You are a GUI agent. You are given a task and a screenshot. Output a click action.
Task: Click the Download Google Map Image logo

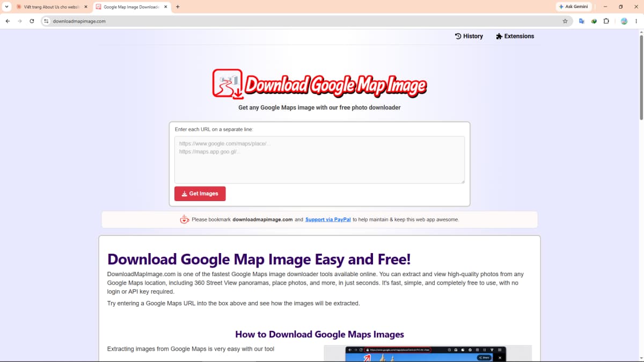[x=319, y=84]
